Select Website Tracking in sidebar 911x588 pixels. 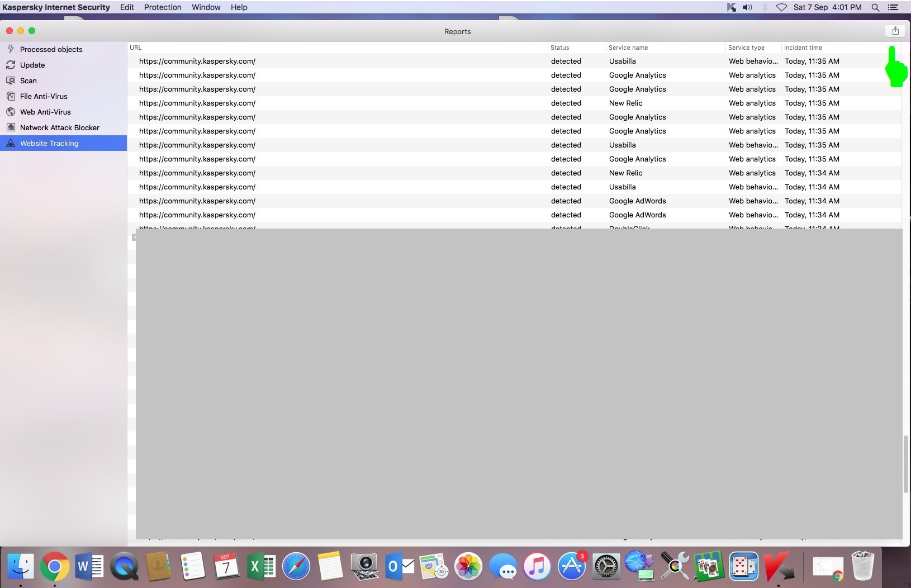63,143
